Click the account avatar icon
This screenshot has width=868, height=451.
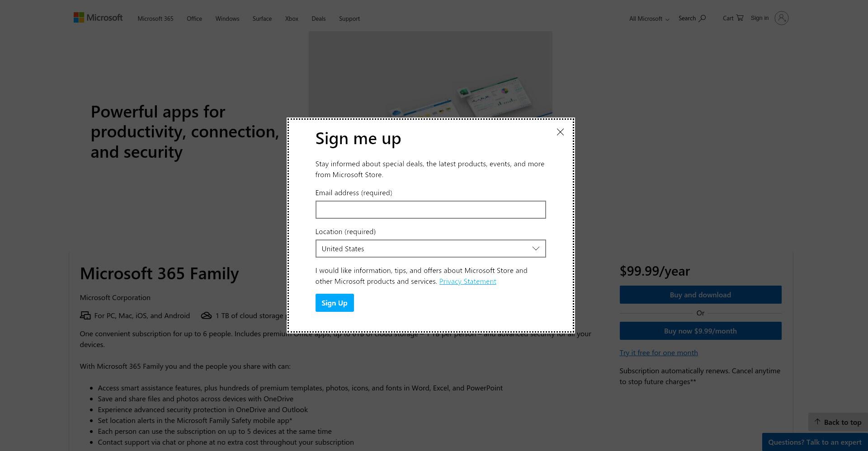click(x=781, y=18)
